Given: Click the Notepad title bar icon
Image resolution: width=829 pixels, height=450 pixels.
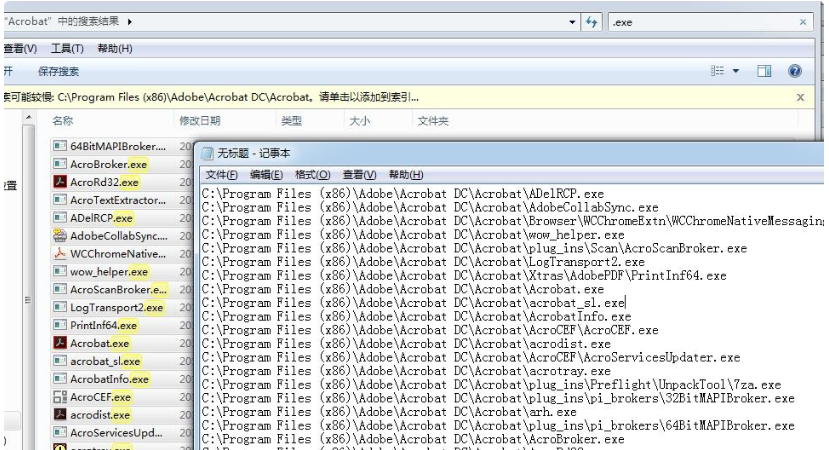Looking at the screenshot, I should [x=208, y=153].
